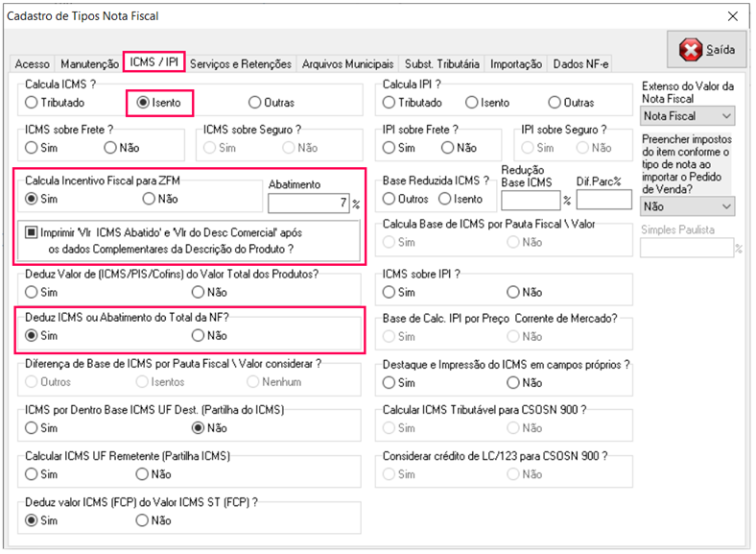
Task: Select Tributado under Calcula ICMS
Action: click(x=32, y=102)
